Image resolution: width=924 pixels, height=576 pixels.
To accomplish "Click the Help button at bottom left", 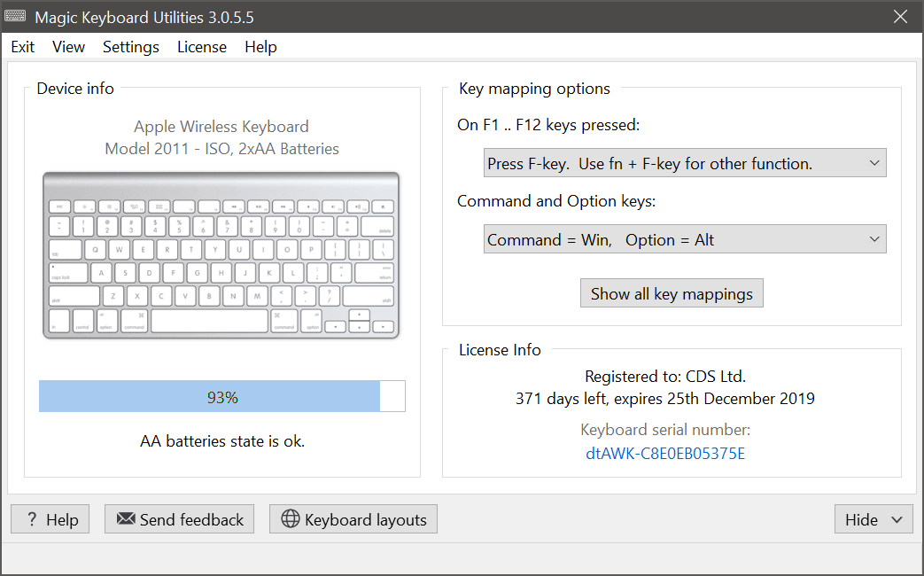I will [x=50, y=518].
